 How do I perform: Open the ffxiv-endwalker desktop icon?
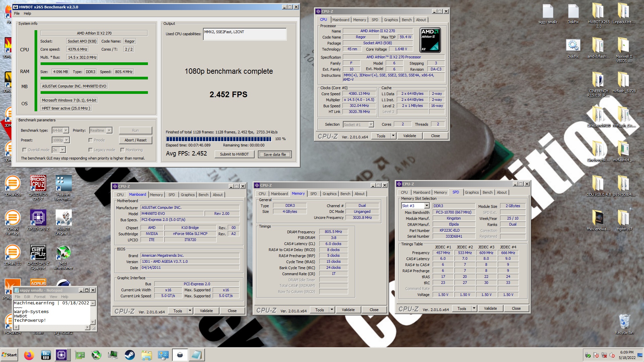coord(598,220)
